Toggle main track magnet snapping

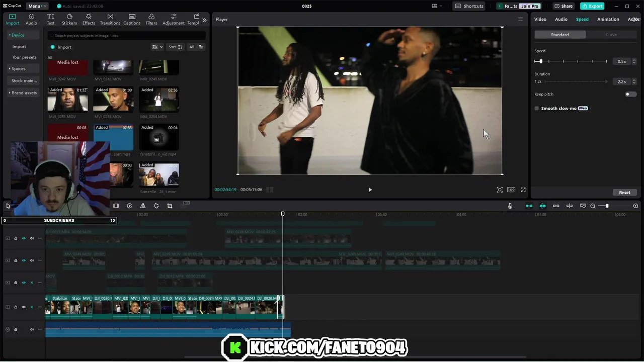[x=529, y=206]
